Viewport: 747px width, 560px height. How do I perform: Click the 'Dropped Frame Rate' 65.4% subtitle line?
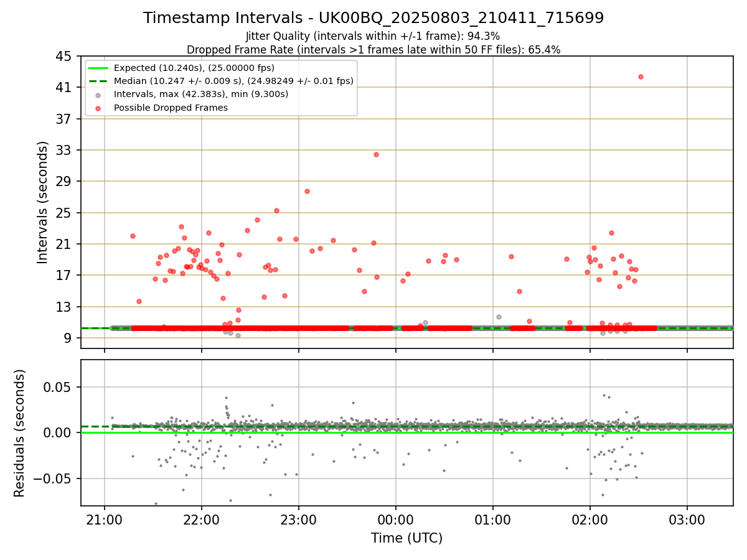point(374,50)
